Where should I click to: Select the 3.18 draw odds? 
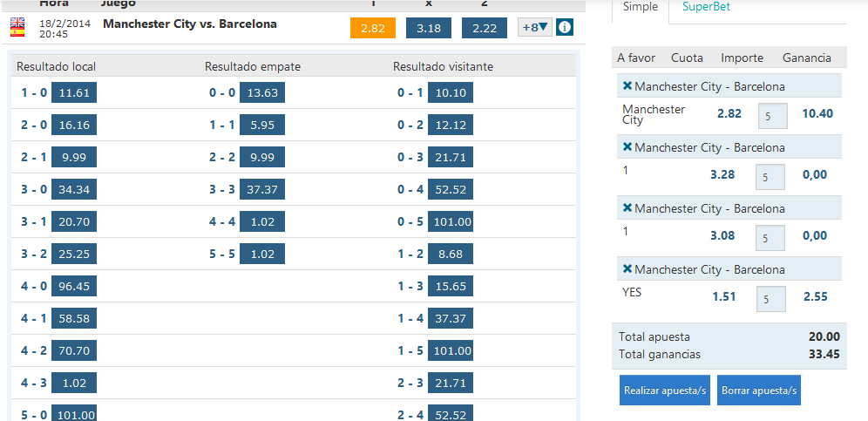tap(428, 28)
